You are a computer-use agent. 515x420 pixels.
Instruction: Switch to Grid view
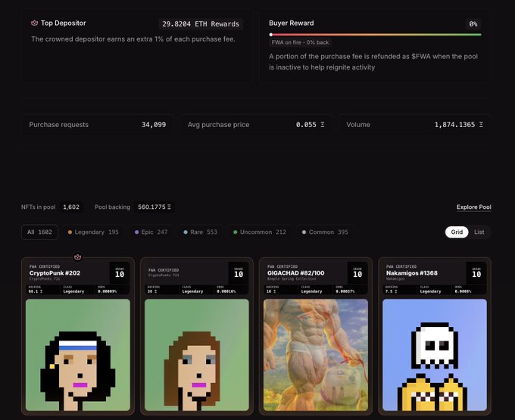point(457,232)
